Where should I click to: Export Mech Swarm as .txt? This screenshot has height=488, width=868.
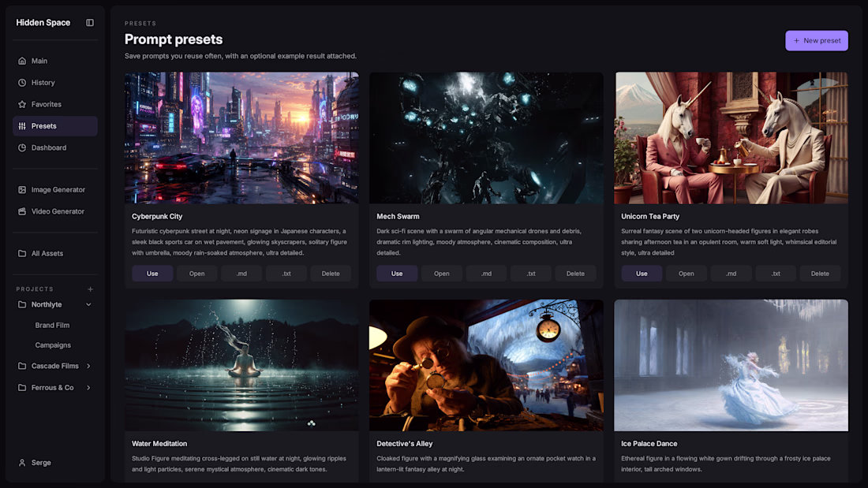click(531, 274)
